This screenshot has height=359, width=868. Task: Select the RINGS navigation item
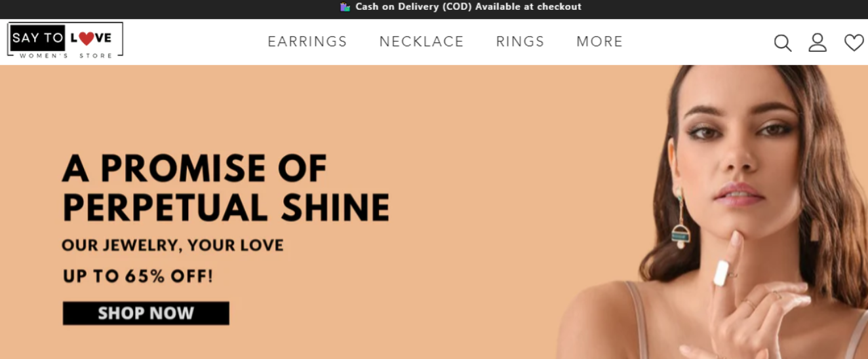tap(521, 41)
